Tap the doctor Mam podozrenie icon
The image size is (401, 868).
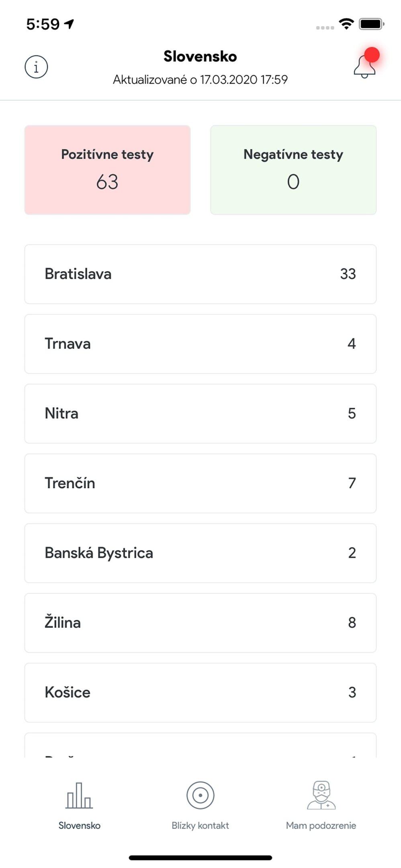coord(321,795)
